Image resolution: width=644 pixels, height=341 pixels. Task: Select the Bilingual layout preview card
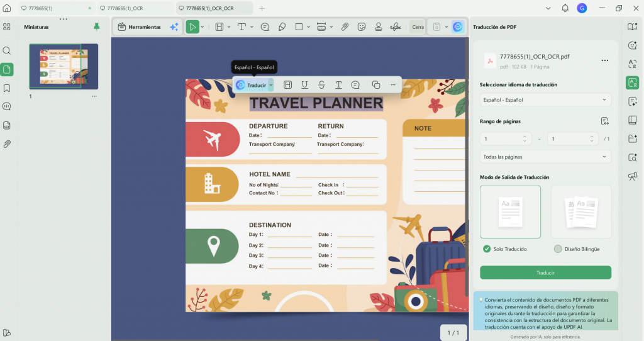coord(580,212)
